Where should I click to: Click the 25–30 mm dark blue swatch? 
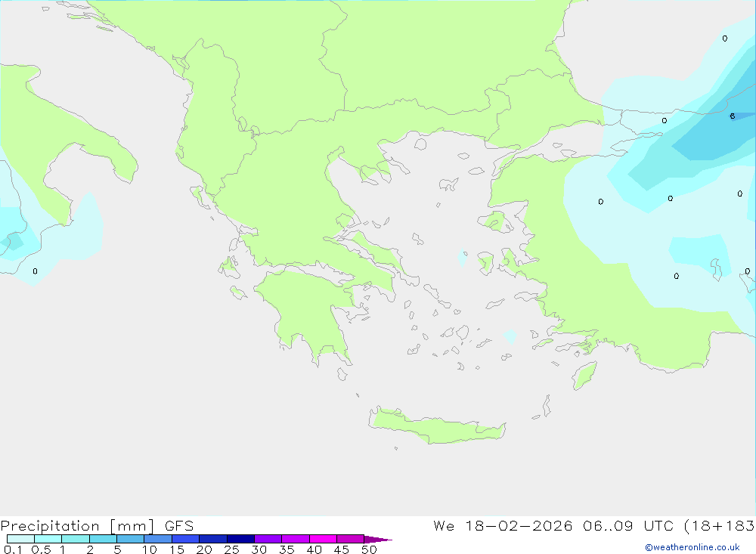tap(240, 539)
